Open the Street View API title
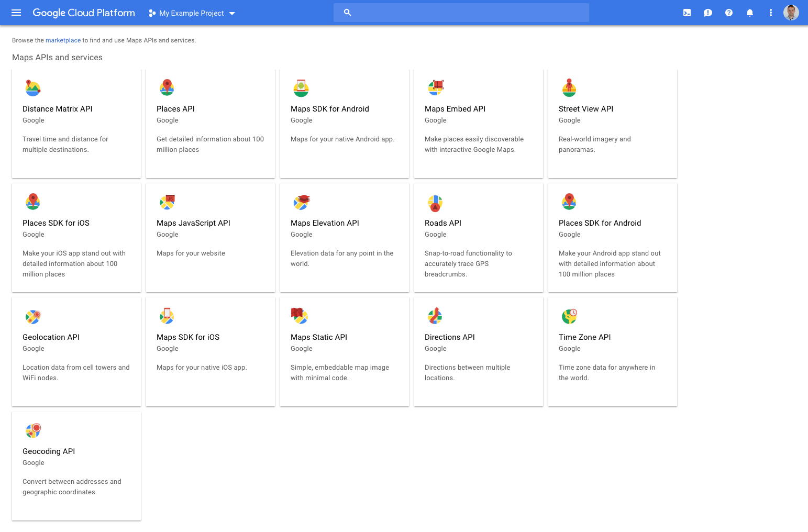Viewport: 808px width, 532px height. click(586, 109)
